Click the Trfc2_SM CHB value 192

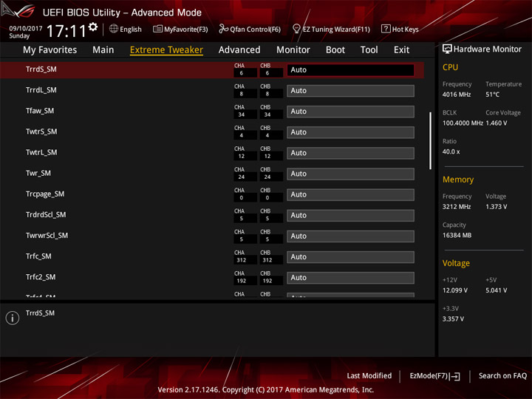pos(267,281)
